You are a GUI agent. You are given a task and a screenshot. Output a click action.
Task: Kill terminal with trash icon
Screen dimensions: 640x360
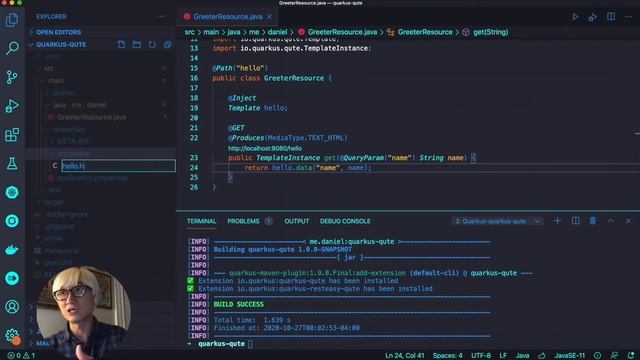(593, 221)
